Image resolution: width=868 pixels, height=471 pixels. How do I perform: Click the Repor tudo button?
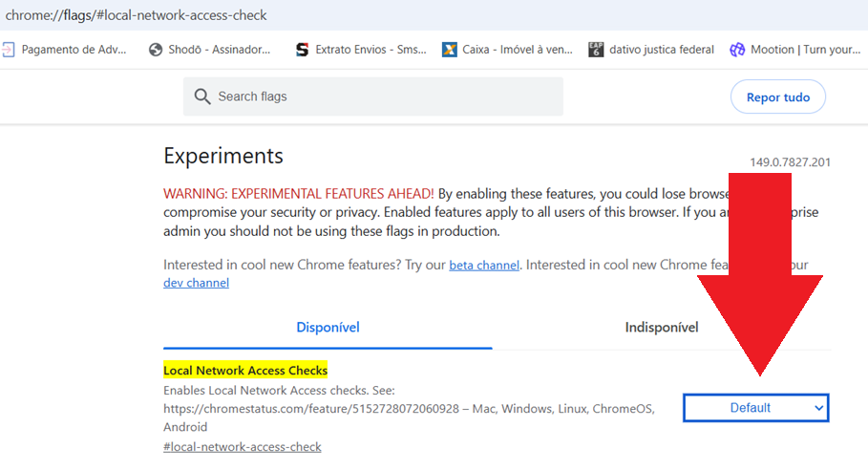point(778,97)
